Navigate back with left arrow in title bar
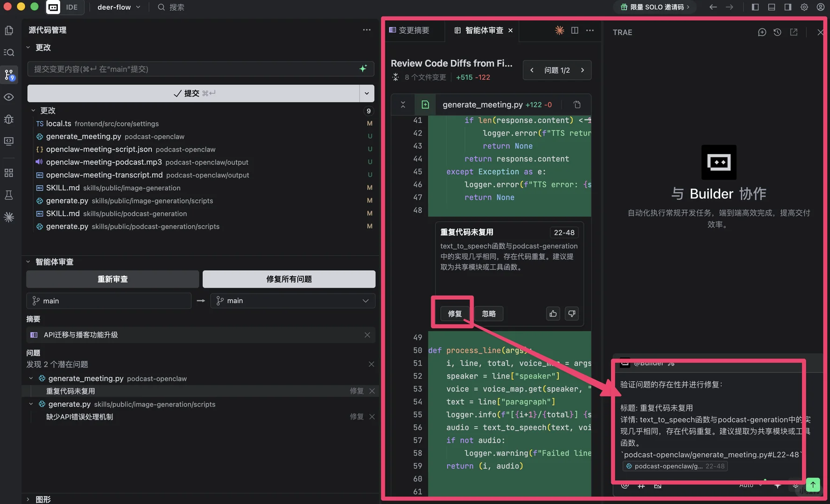Image resolution: width=830 pixels, height=504 pixels. [713, 7]
